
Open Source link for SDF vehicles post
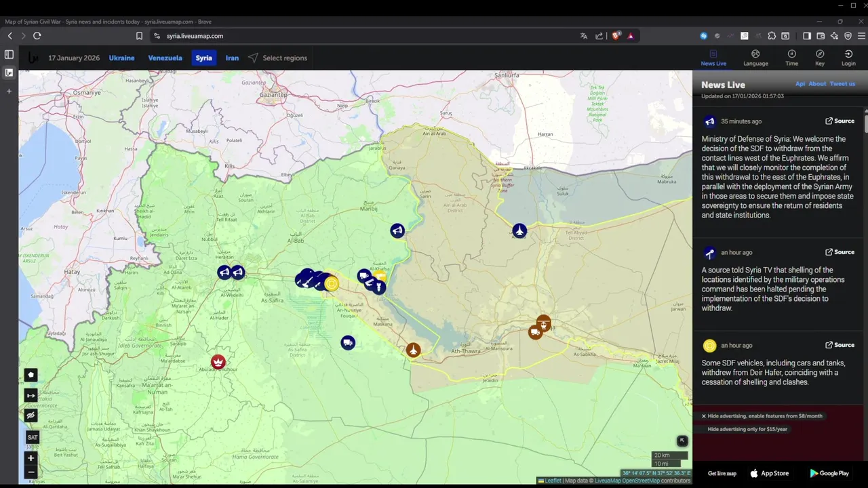(840, 345)
